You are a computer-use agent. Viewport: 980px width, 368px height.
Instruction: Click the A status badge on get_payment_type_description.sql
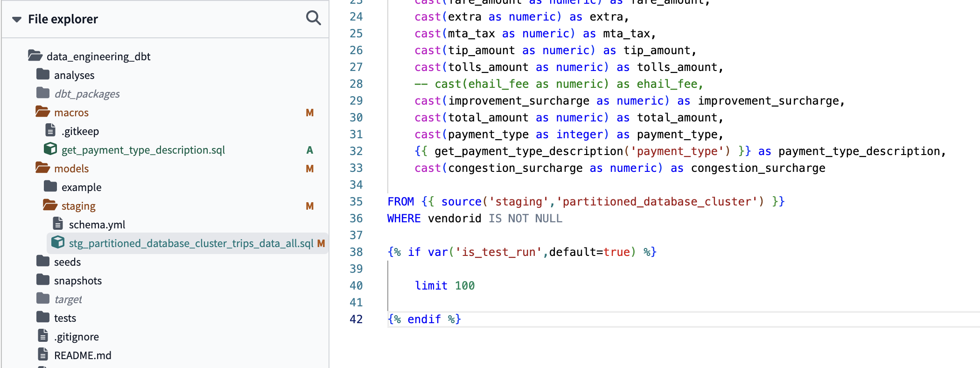(310, 150)
